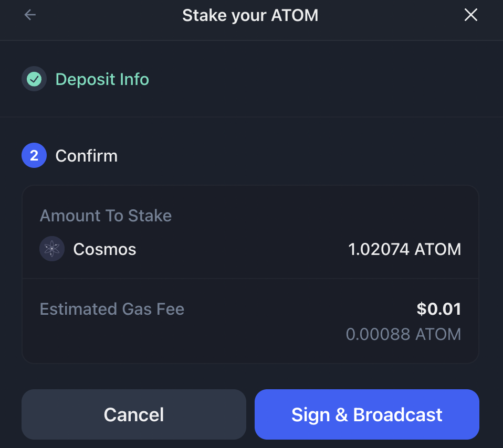Click the 0.00088 ATOM fee amount
This screenshot has width=503, height=448.
[x=403, y=334]
